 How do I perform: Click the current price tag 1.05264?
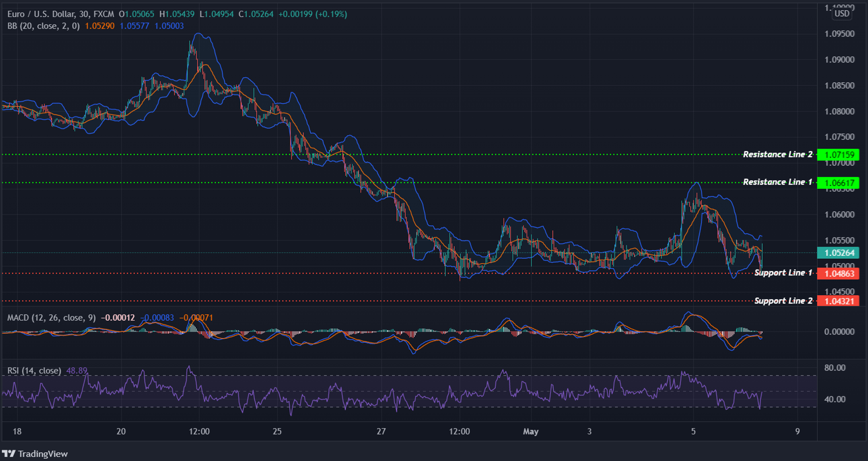(x=838, y=253)
